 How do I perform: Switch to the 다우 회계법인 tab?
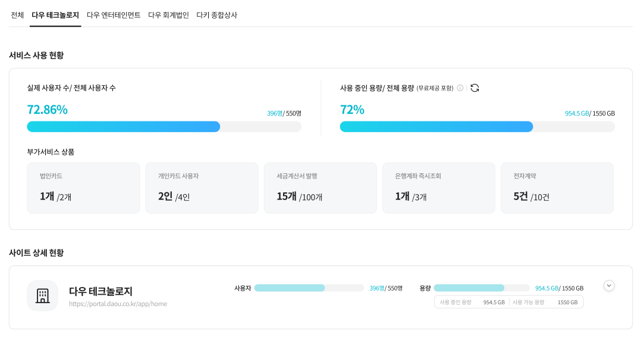[168, 15]
